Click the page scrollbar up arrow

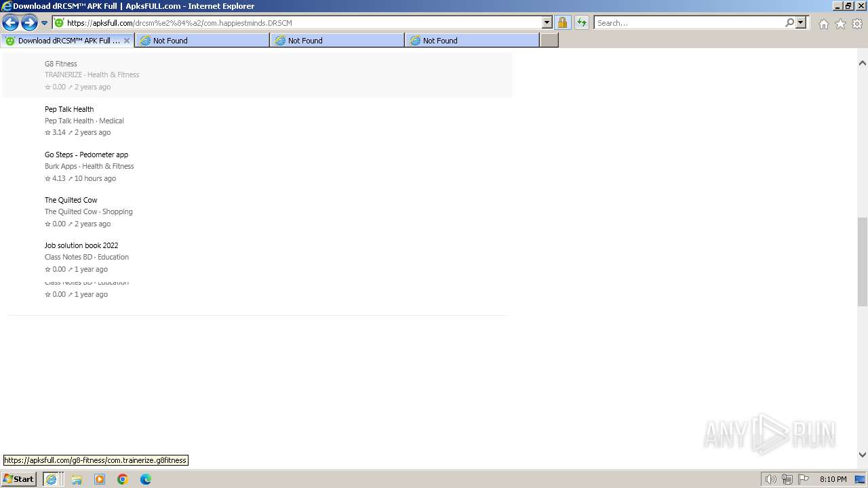(x=863, y=63)
